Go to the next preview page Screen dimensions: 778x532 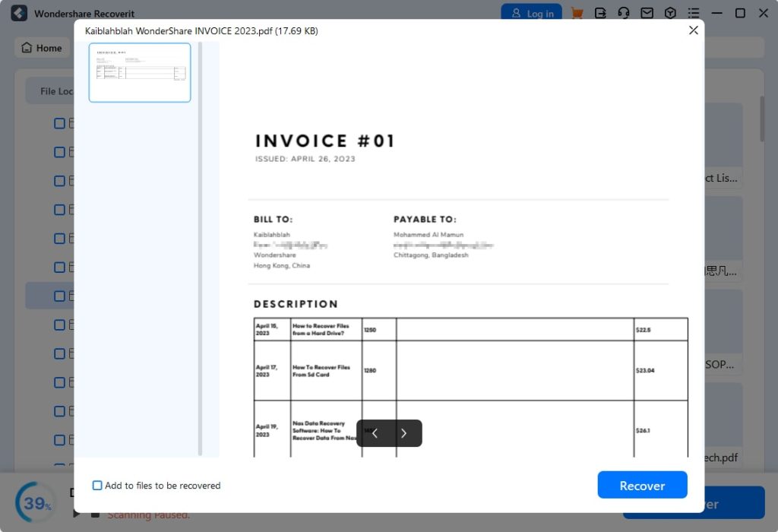pyautogui.click(x=404, y=433)
